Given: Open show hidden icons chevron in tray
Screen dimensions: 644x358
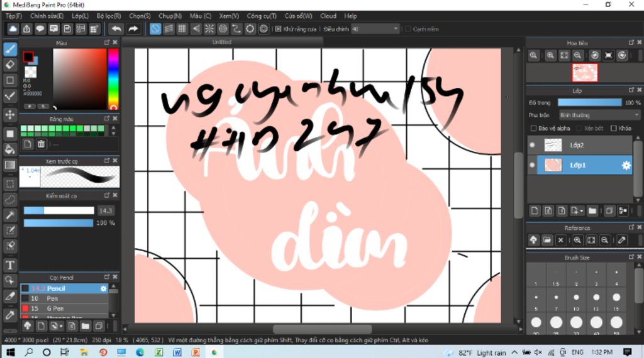Looking at the screenshot, I should pos(514,352).
